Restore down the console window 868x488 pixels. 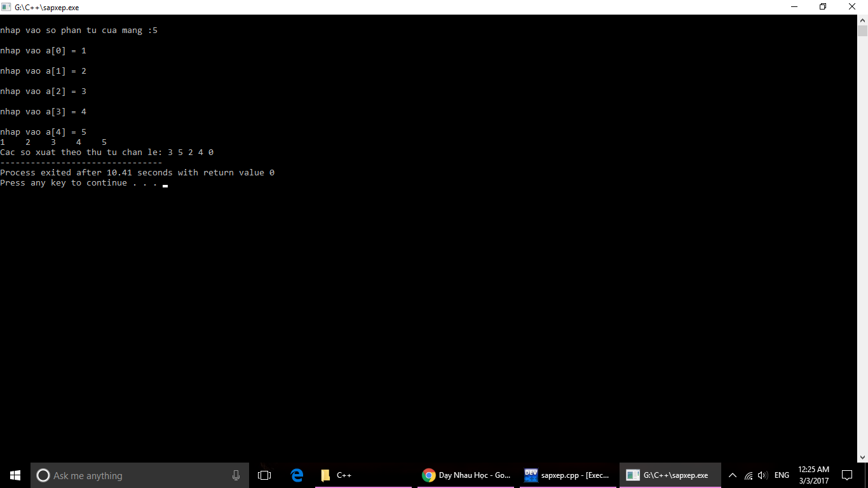coord(823,7)
